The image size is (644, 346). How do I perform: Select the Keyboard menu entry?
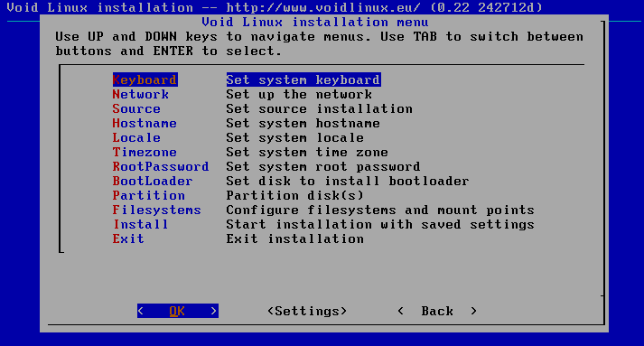[145, 79]
